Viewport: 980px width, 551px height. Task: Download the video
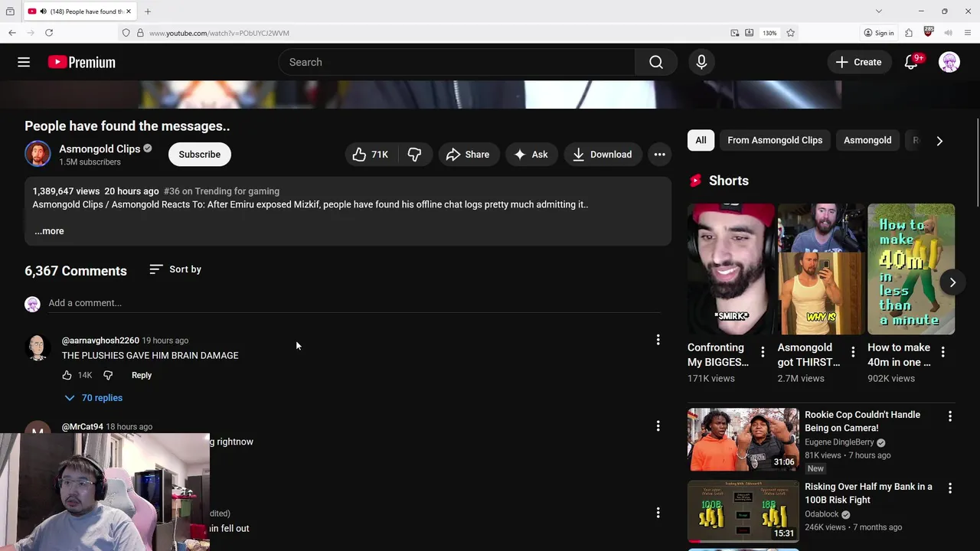603,155
